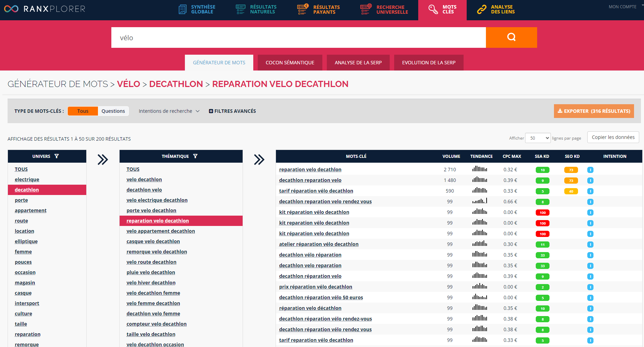Screen dimensions: 644x347
Task: Click red SEA KD 100 for kit réparation vélo decathlon
Action: [x=543, y=213]
